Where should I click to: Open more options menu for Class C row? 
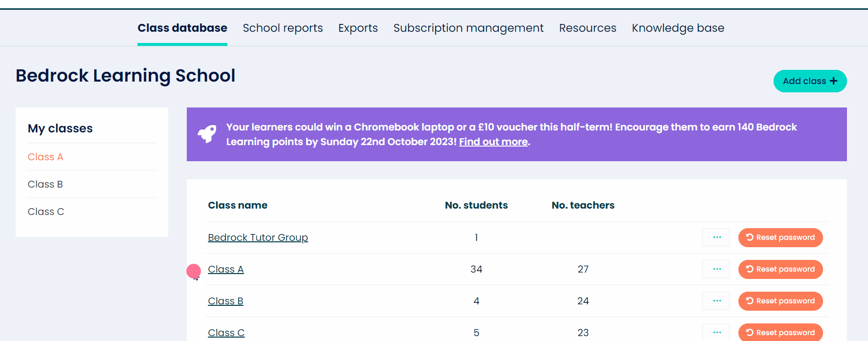[717, 332]
